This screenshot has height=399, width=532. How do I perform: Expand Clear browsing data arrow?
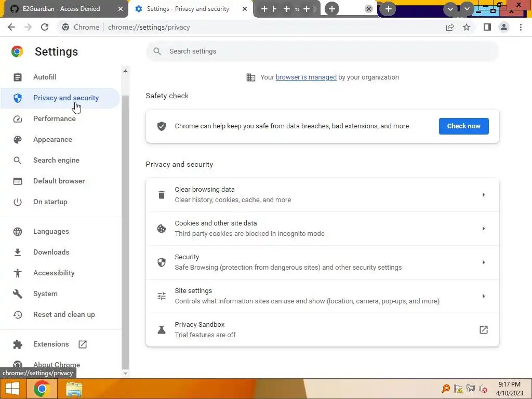[x=484, y=195]
